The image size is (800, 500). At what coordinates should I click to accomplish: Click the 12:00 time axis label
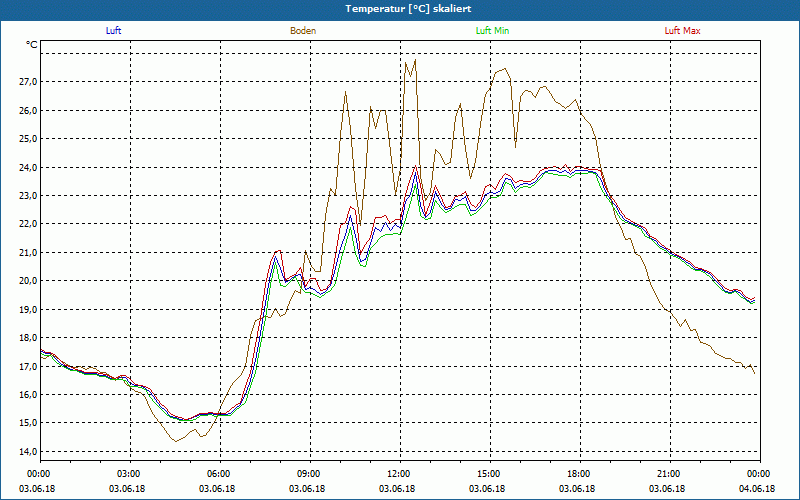coord(397,474)
